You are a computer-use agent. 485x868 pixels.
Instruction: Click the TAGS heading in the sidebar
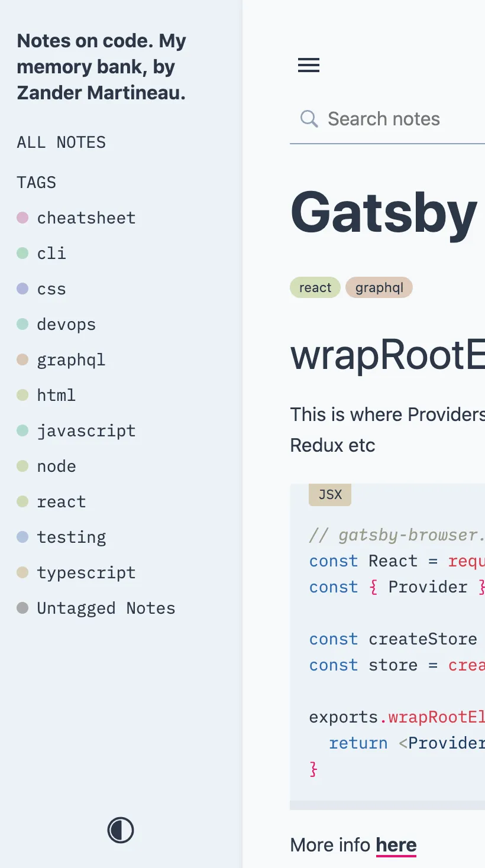click(x=36, y=183)
